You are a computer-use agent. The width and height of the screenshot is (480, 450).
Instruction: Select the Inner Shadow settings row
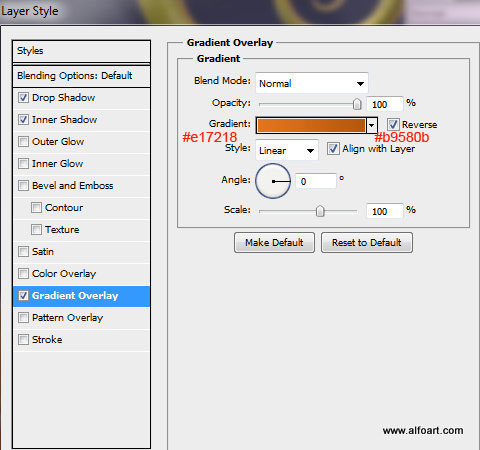pyautogui.click(x=81, y=120)
